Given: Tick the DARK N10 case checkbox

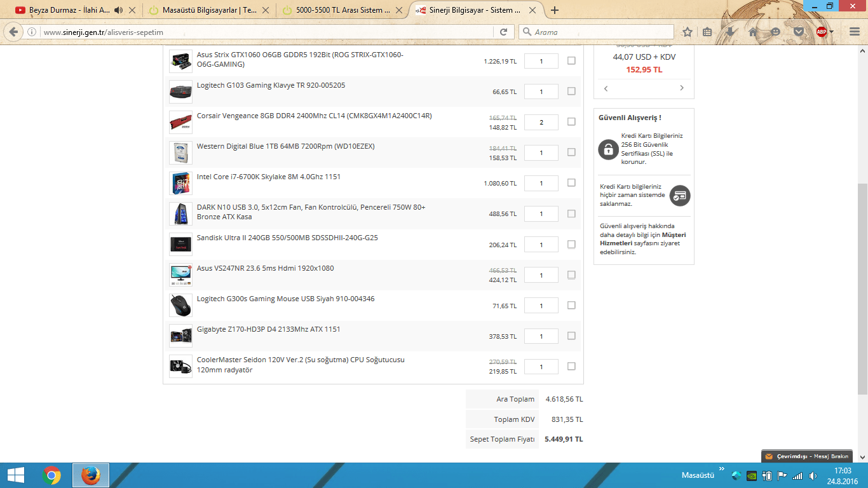Looking at the screenshot, I should pos(571,213).
